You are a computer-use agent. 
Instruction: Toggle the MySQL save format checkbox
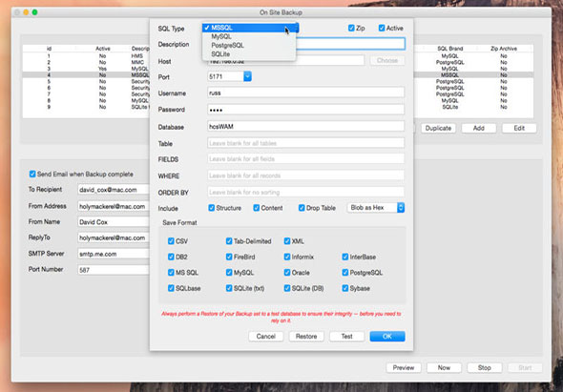point(229,273)
